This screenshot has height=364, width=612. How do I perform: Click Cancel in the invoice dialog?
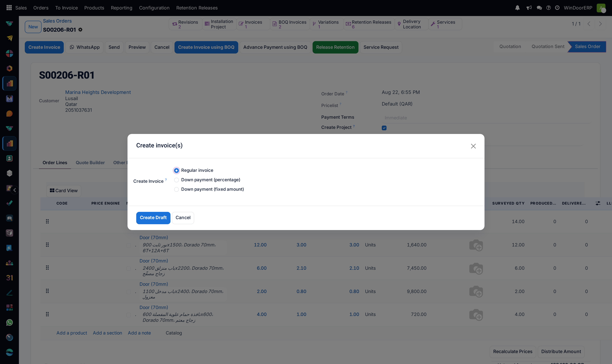coord(183,218)
